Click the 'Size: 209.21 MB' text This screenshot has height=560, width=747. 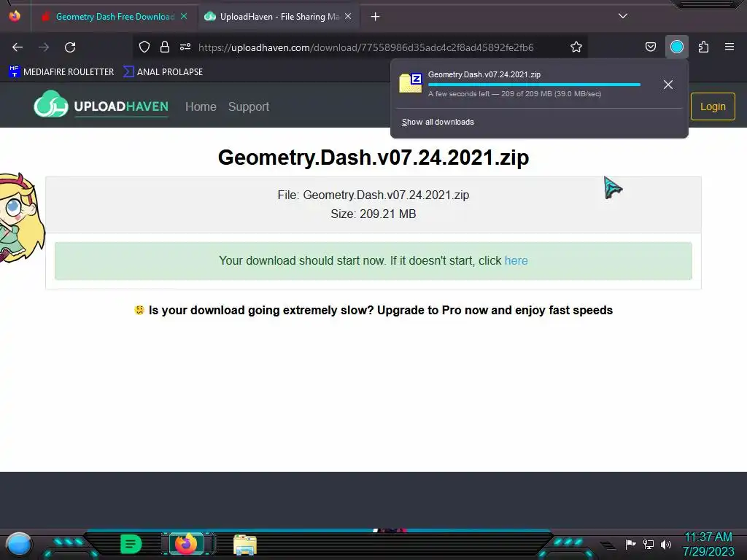click(x=373, y=214)
